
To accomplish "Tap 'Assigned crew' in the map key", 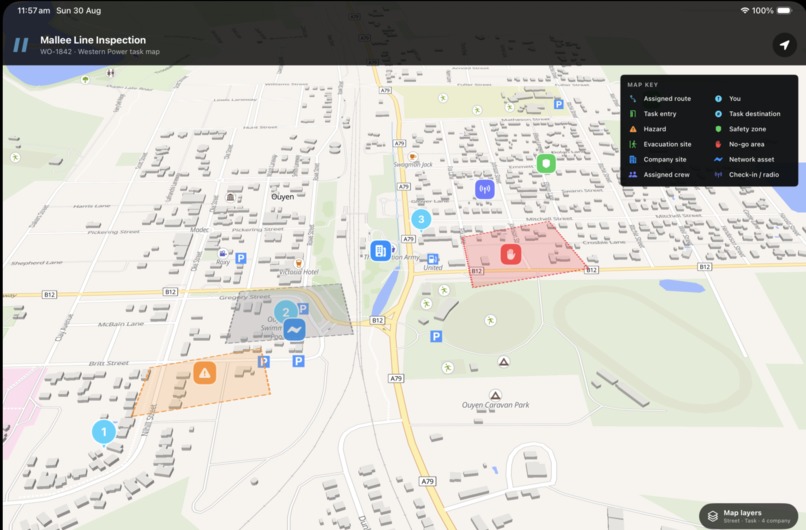I will click(x=666, y=175).
